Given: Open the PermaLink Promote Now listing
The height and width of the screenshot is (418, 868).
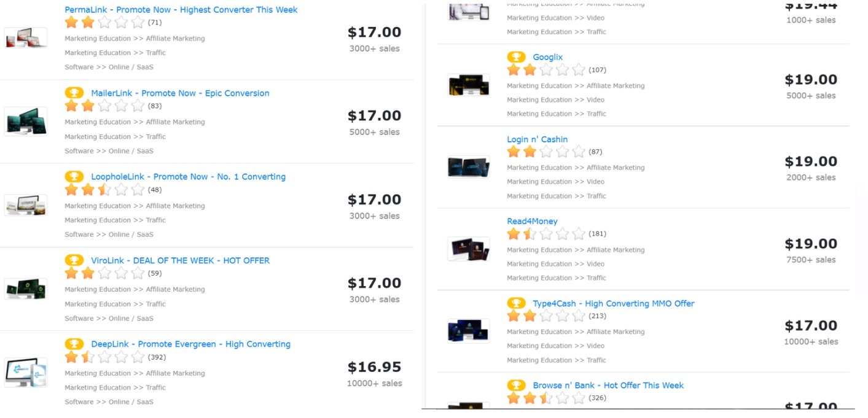Looking at the screenshot, I should click(x=181, y=10).
